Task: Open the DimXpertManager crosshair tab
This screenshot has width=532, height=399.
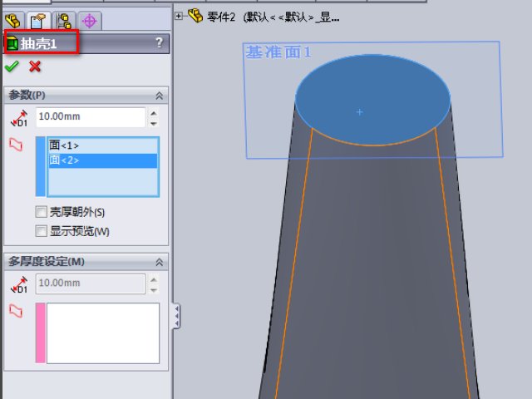Action: (x=89, y=21)
